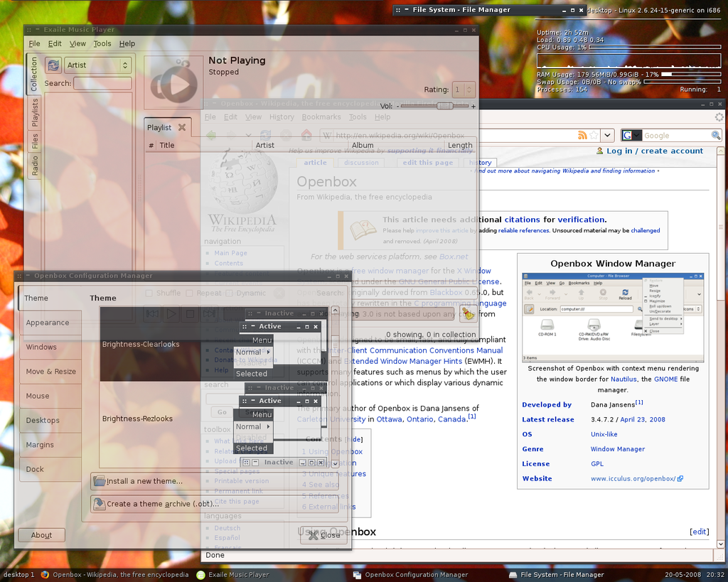Click the Install a new theme folder icon
Viewport: 728px width, 582px height.
tap(100, 481)
